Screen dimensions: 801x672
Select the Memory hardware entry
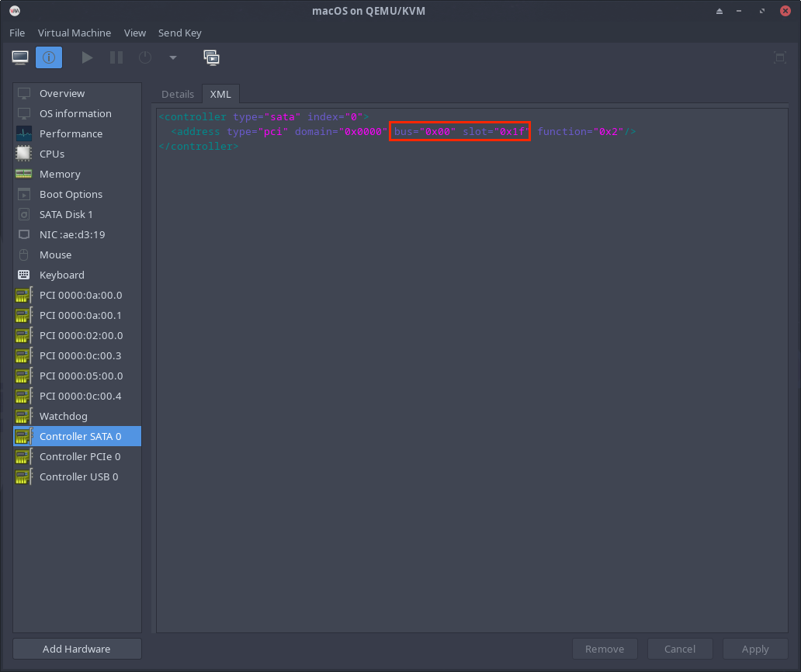(60, 174)
